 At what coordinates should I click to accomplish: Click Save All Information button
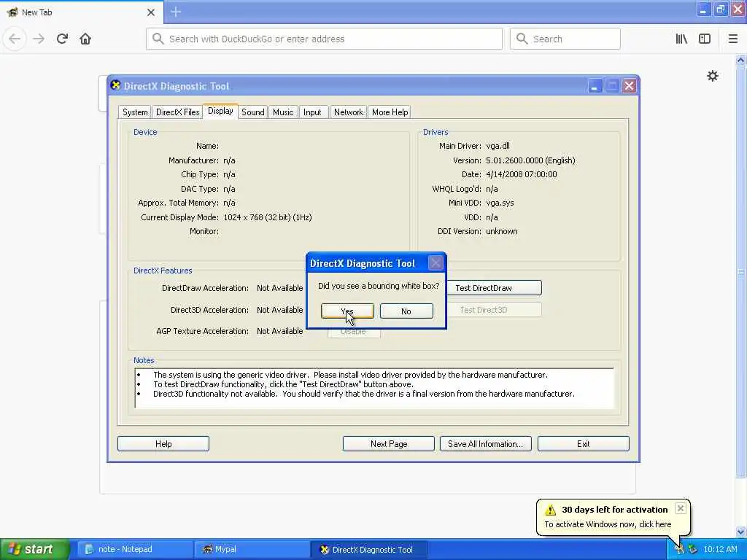485,444
